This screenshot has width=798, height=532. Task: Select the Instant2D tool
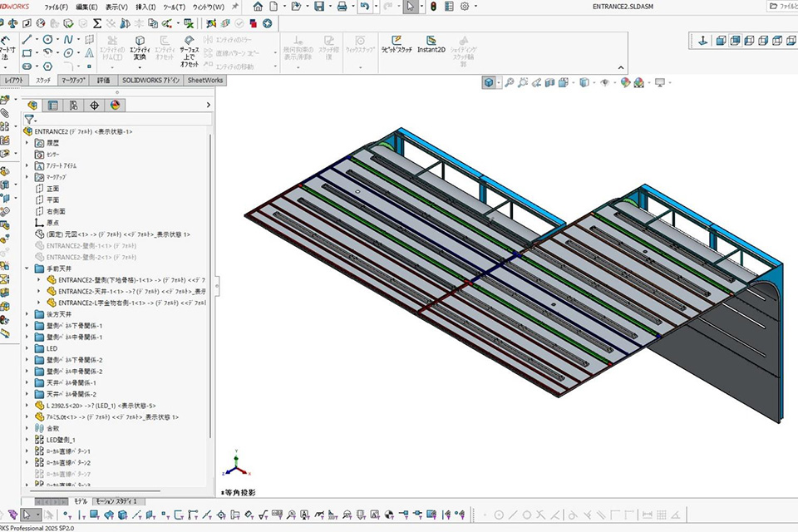coord(431,44)
